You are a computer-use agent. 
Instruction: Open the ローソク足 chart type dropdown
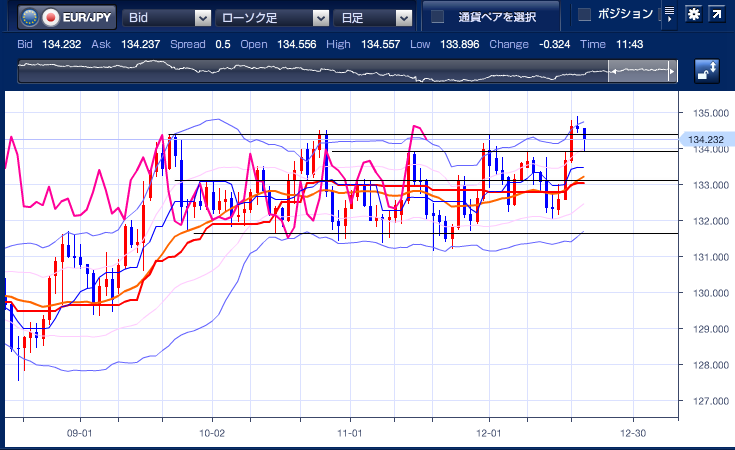point(272,18)
